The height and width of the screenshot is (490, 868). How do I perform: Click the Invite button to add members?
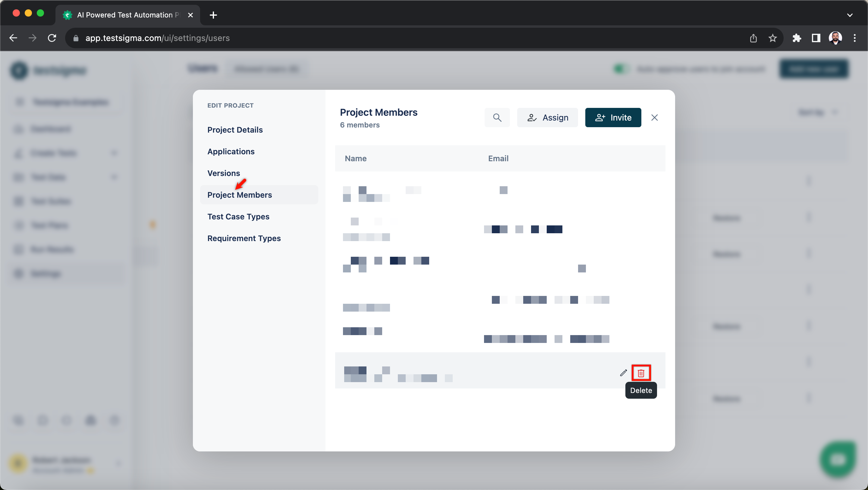pos(613,118)
